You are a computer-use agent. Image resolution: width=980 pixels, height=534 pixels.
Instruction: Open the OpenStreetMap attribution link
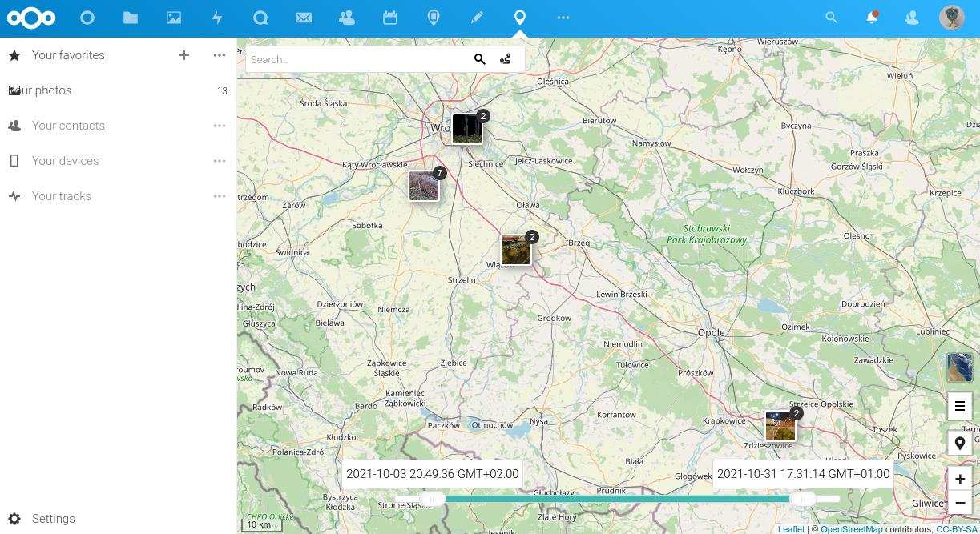coord(851,529)
